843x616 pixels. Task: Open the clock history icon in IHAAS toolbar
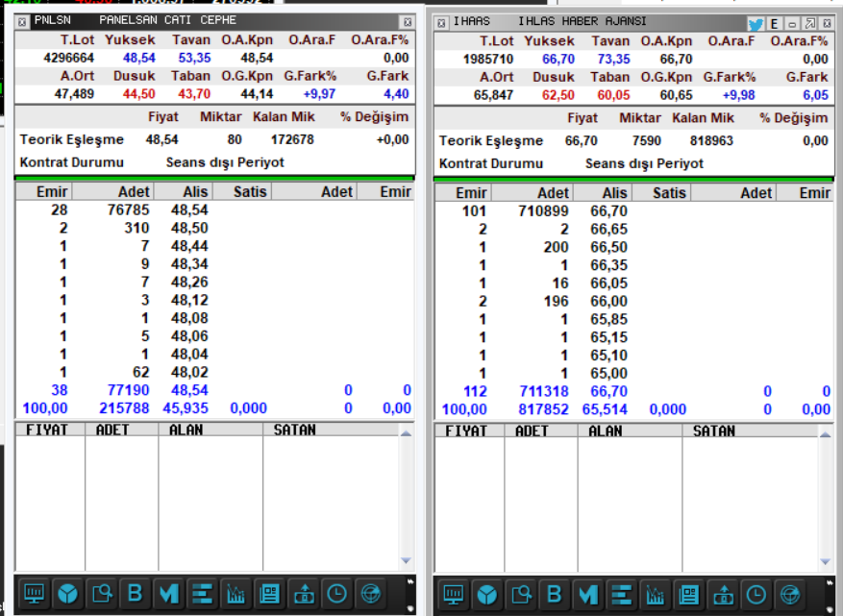click(x=756, y=595)
